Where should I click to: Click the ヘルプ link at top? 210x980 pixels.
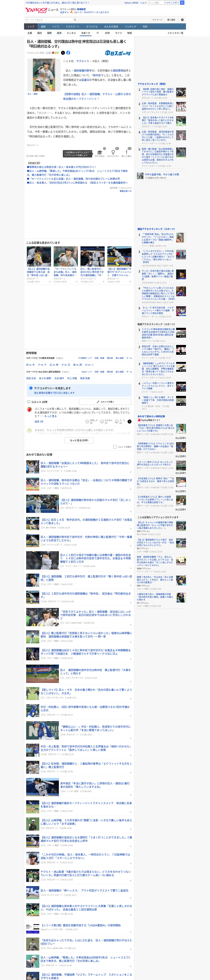pos(143,3)
